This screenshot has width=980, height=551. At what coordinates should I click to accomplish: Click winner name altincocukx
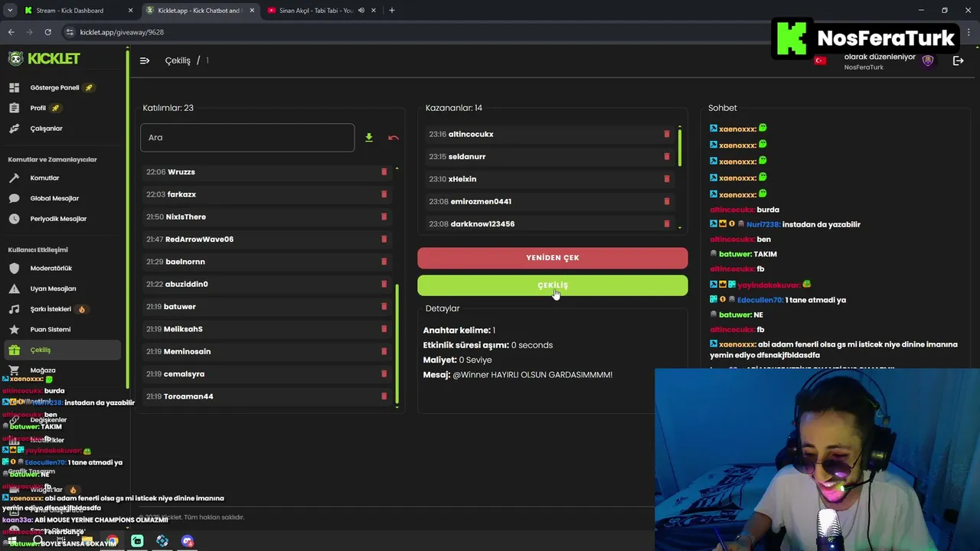[x=471, y=134]
